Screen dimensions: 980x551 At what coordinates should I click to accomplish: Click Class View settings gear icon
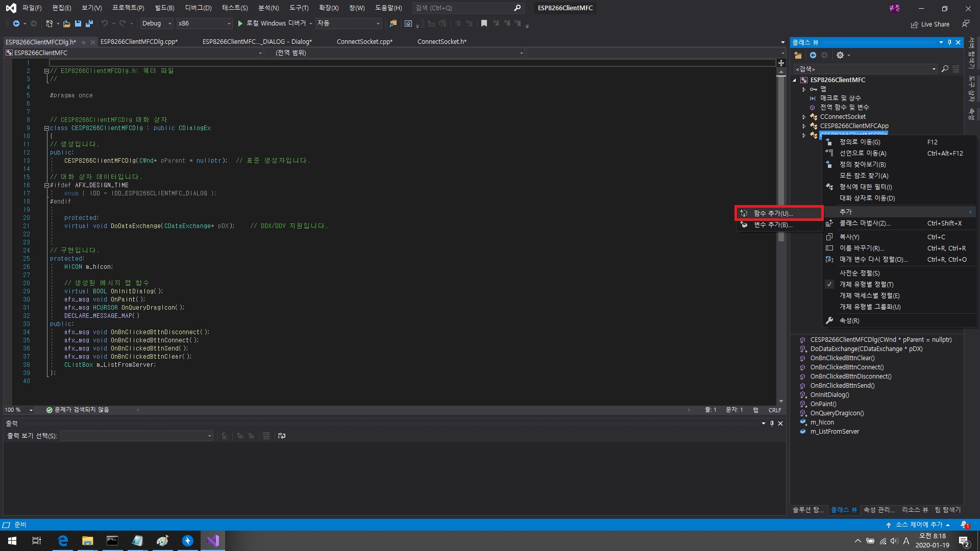pyautogui.click(x=840, y=55)
